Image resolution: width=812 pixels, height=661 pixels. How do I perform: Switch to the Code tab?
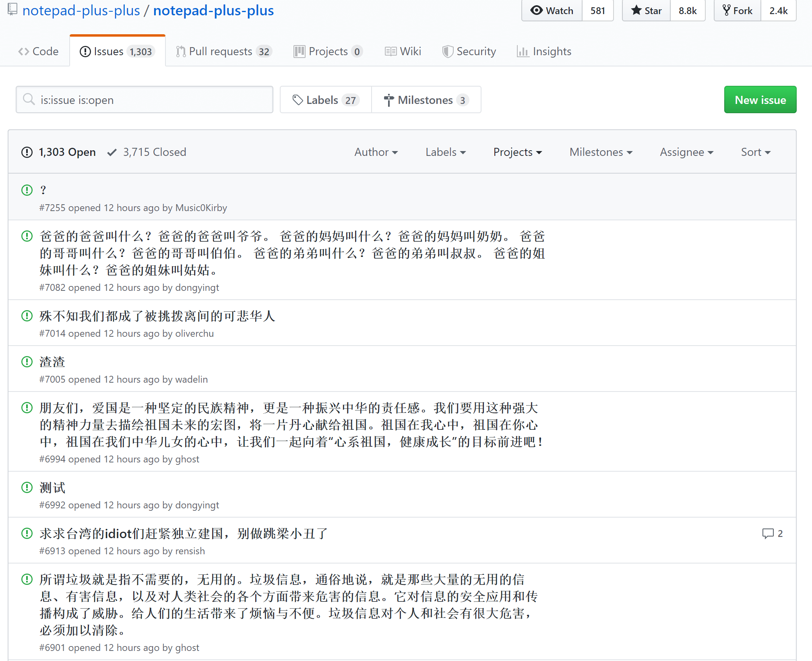38,52
